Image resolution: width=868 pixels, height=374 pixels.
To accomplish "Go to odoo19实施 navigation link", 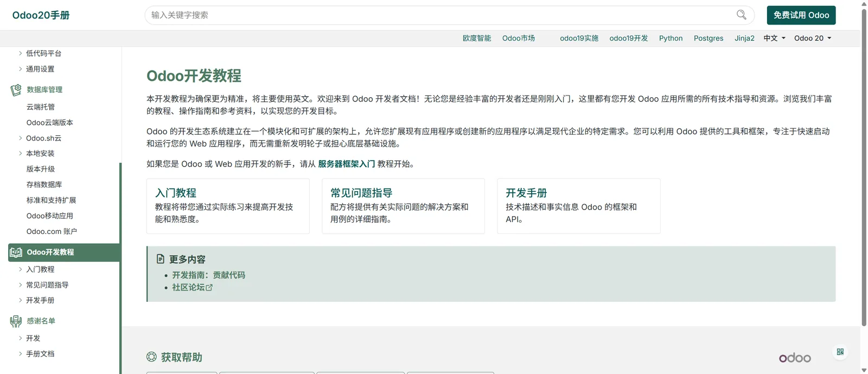I will [x=579, y=38].
